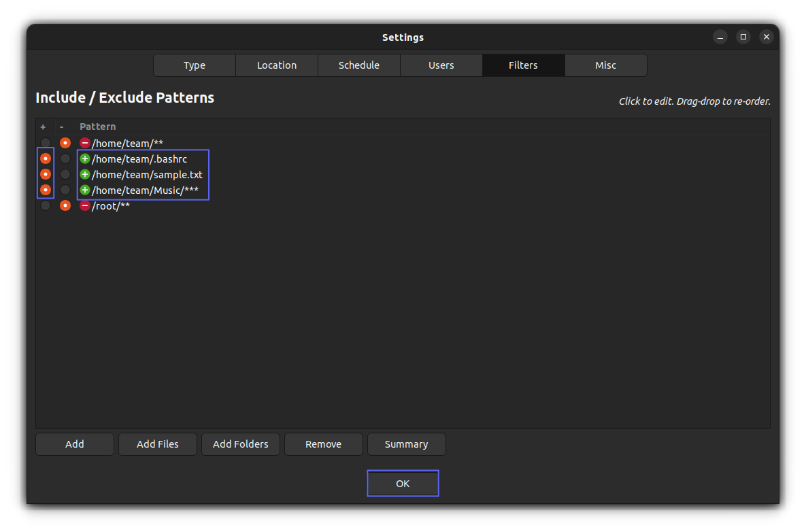Screen dimensions: 806x532
Task: Click the green plus icon beside /home/team/Music/***
Action: click(85, 190)
